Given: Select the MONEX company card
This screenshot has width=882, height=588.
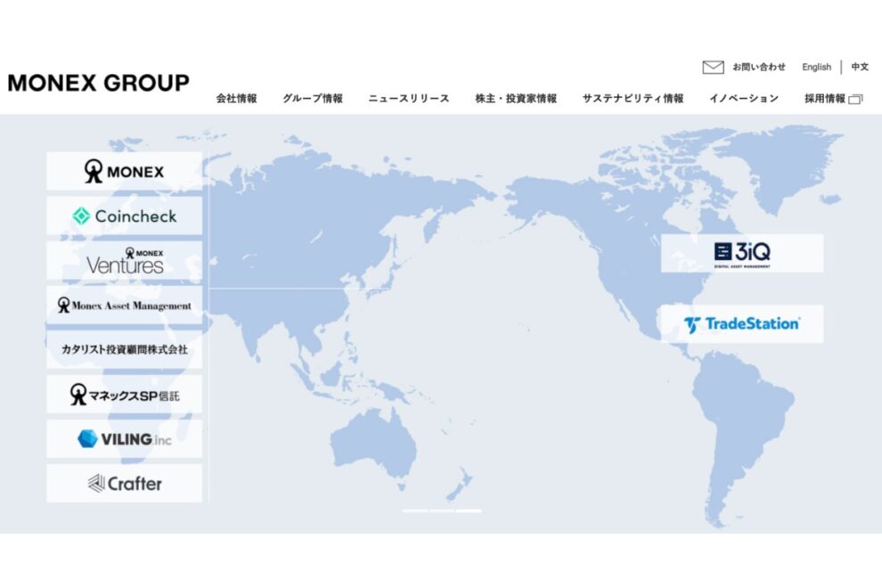Looking at the screenshot, I should pyautogui.click(x=125, y=171).
